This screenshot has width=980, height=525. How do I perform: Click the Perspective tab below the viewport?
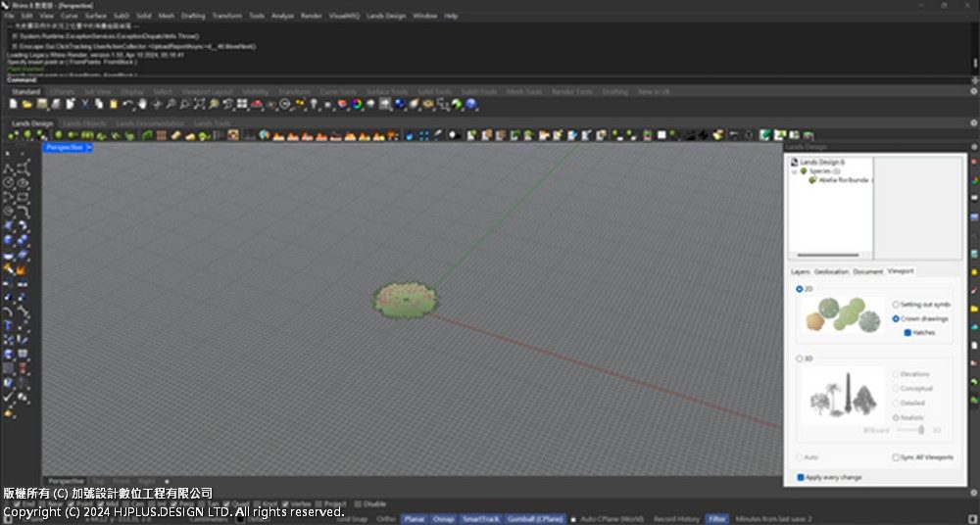[x=67, y=481]
